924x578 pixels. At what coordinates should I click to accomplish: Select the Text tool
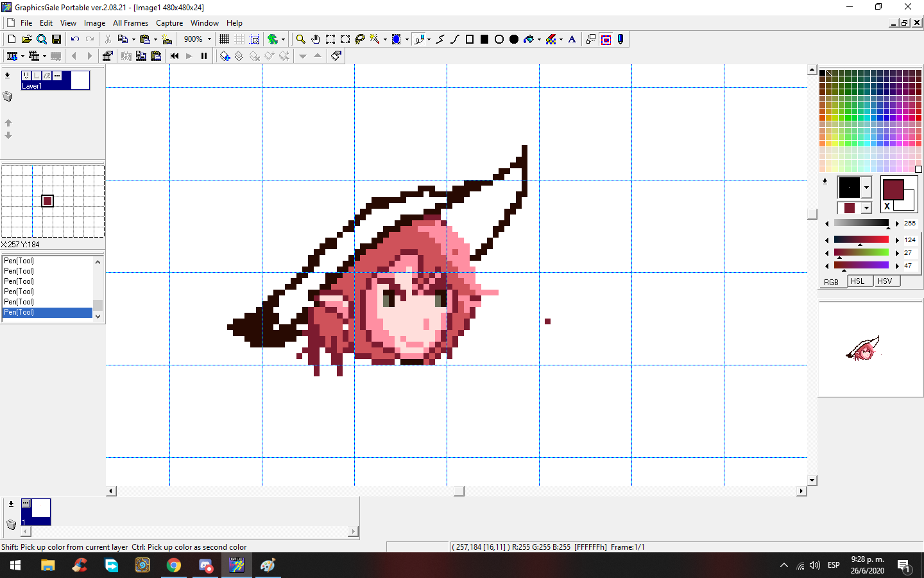572,39
